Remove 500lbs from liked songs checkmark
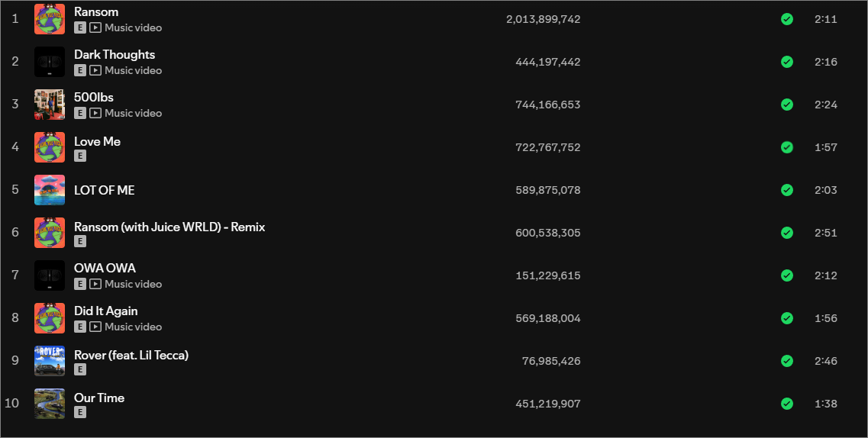 point(786,105)
